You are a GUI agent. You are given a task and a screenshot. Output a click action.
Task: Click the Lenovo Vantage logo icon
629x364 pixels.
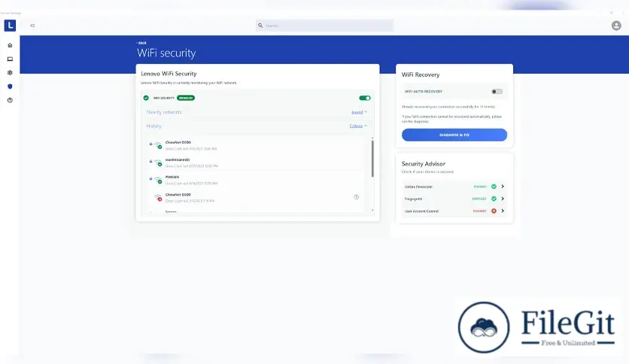pos(10,26)
